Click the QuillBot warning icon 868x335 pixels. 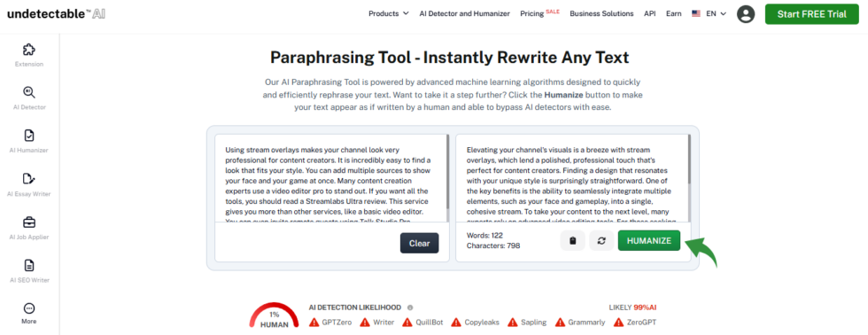(407, 323)
